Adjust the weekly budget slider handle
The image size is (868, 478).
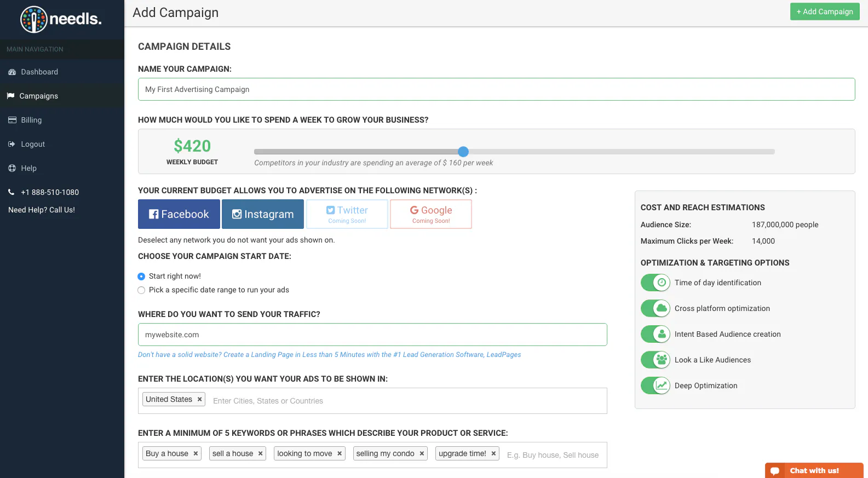[x=463, y=152]
